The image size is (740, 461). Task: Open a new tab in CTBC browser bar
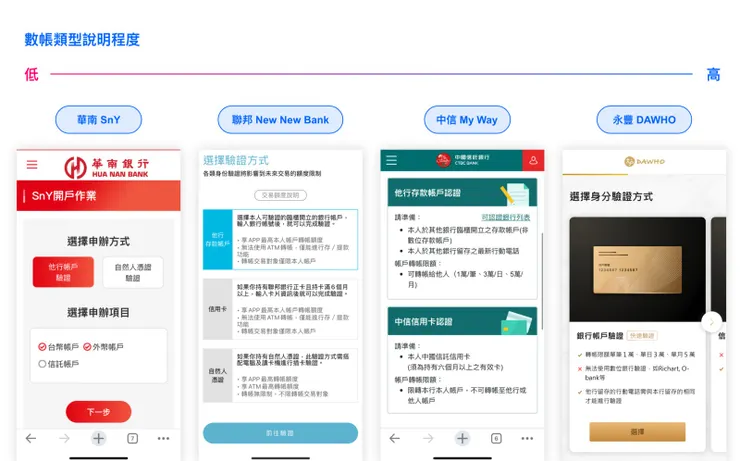pos(462,438)
